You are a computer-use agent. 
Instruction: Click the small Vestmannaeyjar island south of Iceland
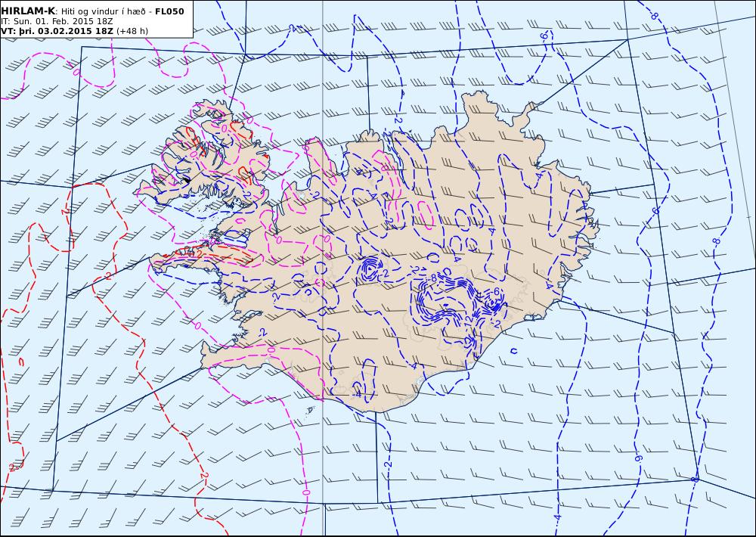click(x=311, y=410)
